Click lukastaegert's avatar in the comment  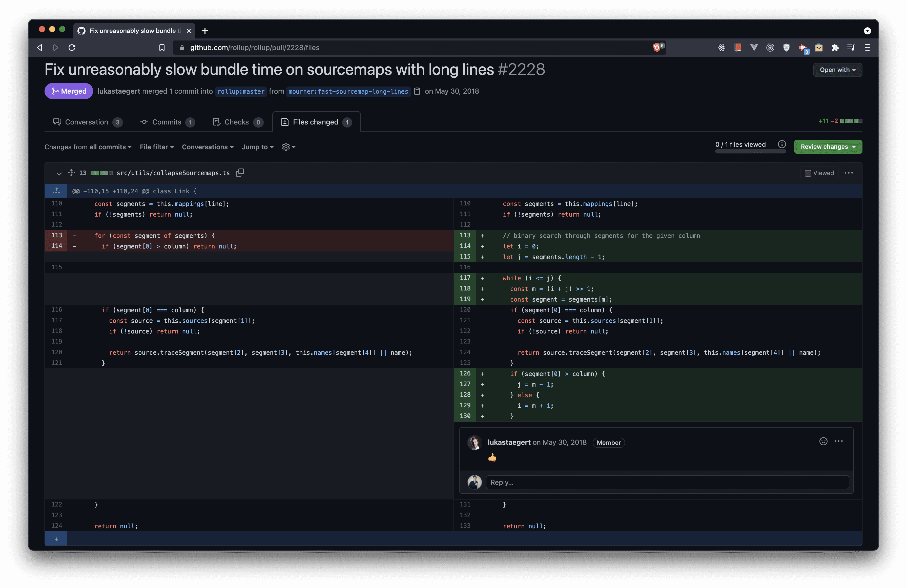475,443
